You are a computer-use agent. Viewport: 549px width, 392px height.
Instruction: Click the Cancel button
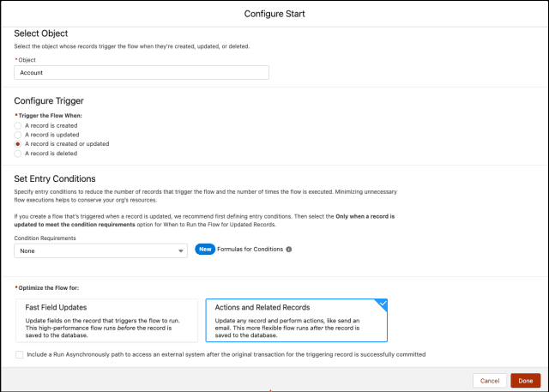(x=490, y=381)
